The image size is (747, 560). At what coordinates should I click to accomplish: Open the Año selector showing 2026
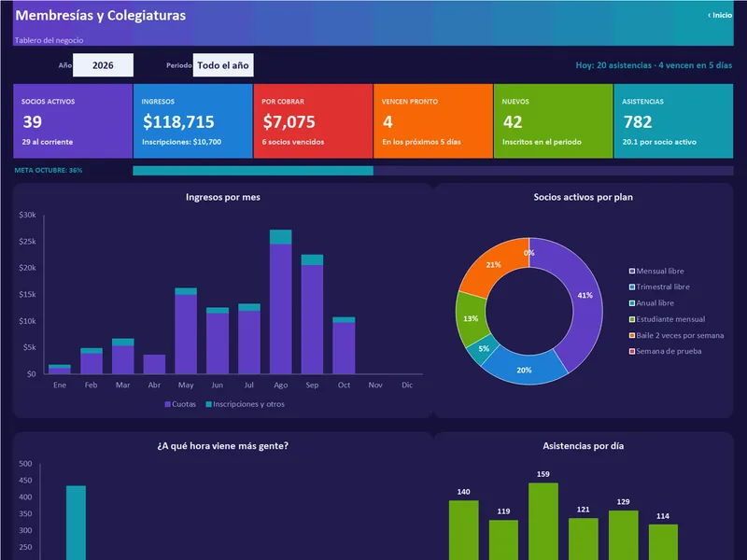click(x=103, y=65)
